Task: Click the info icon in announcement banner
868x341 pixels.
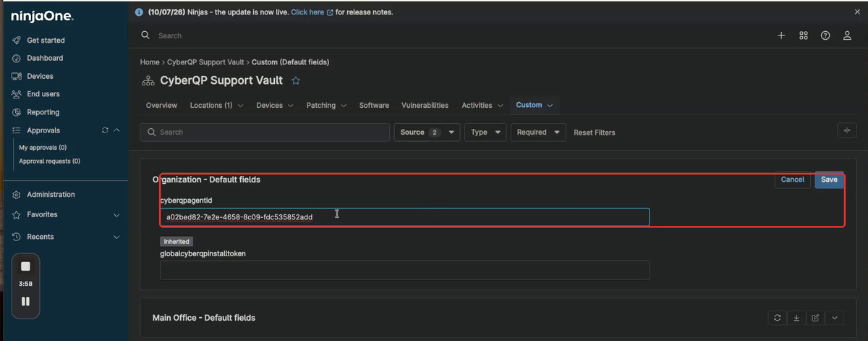Action: pos(140,12)
